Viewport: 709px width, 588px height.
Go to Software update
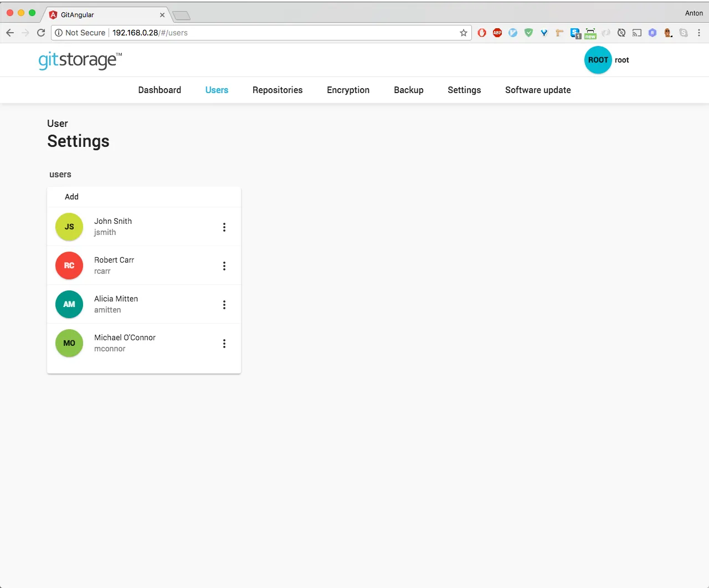pyautogui.click(x=538, y=90)
